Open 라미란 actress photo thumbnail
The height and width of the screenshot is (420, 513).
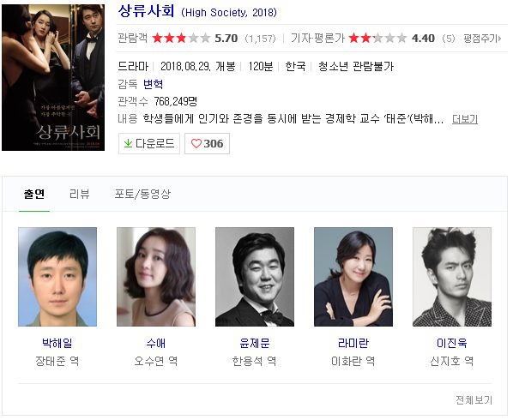tap(353, 277)
